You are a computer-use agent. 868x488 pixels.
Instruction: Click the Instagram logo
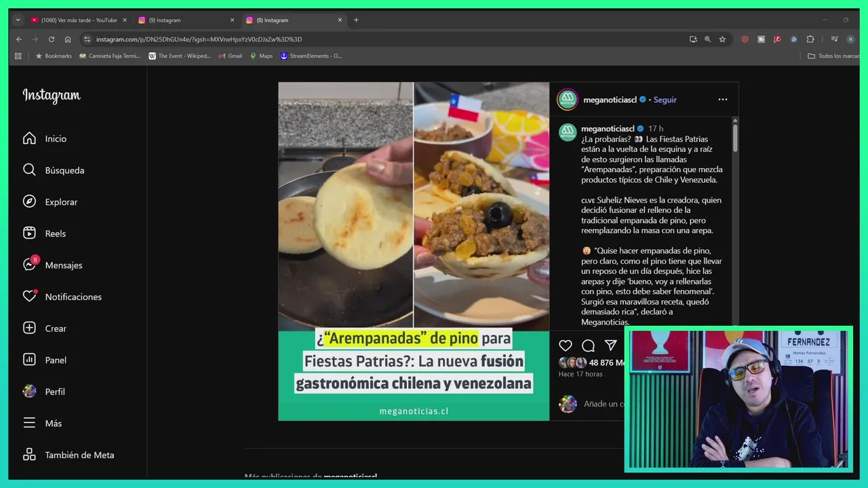coord(52,96)
